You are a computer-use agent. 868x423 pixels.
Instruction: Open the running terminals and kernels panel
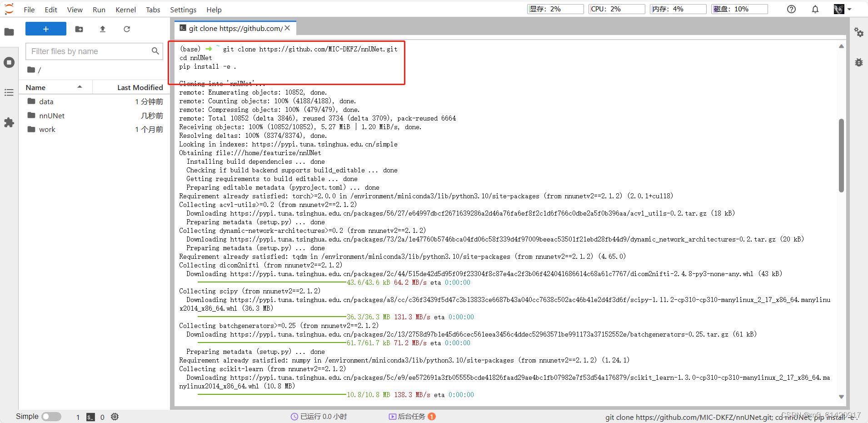pyautogui.click(x=9, y=62)
